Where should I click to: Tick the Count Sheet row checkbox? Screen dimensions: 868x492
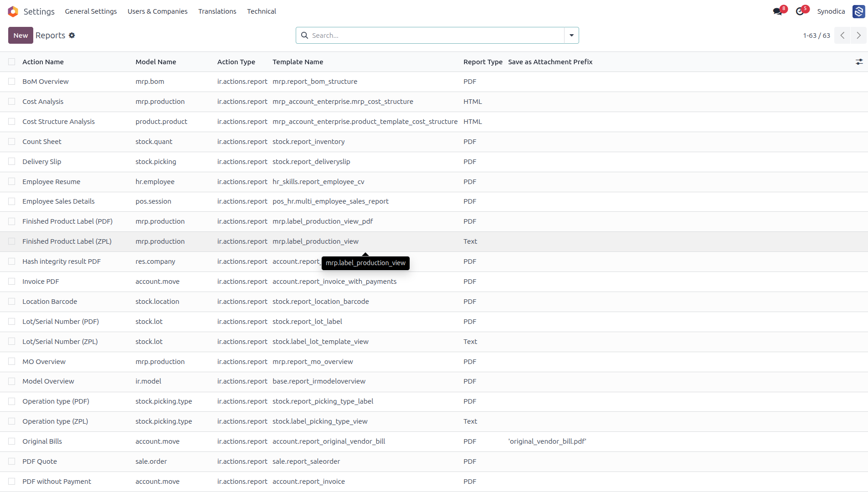click(x=12, y=142)
